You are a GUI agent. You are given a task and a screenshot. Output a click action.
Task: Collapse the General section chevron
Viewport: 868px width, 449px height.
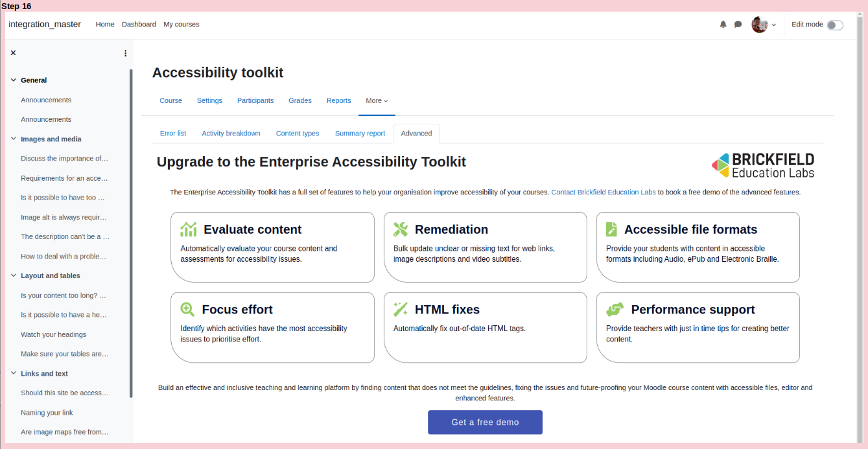pyautogui.click(x=13, y=80)
